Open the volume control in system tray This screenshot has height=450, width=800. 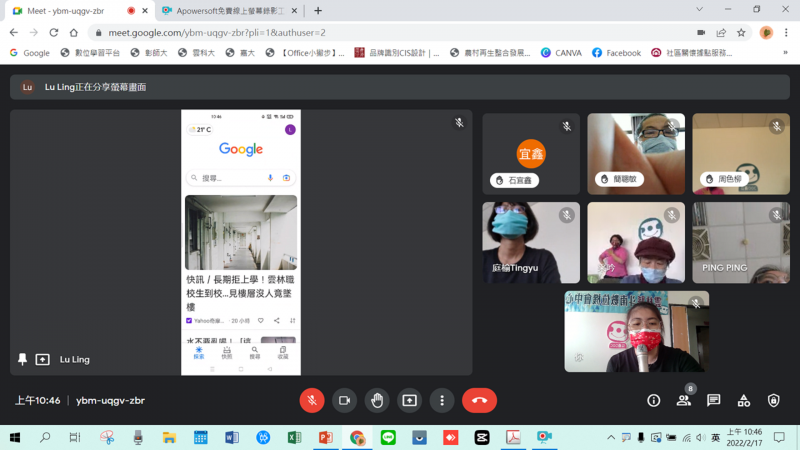coord(701,437)
